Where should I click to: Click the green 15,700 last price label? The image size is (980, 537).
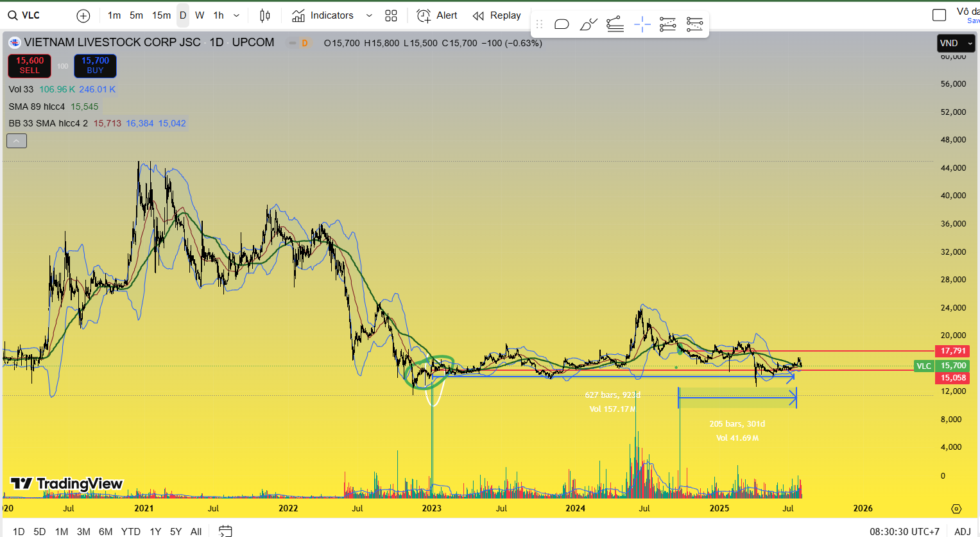click(953, 366)
